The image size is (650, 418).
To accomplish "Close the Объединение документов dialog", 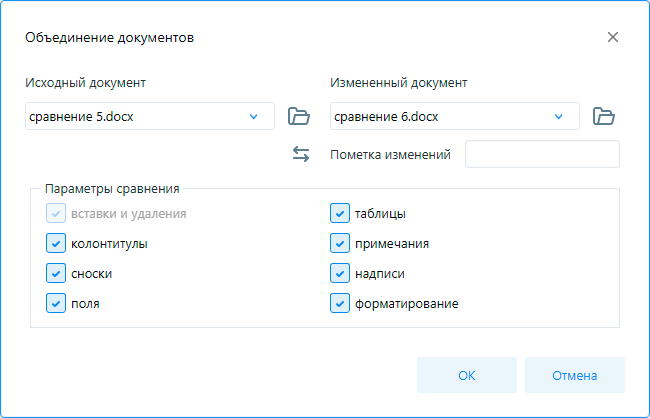I will click(x=613, y=38).
